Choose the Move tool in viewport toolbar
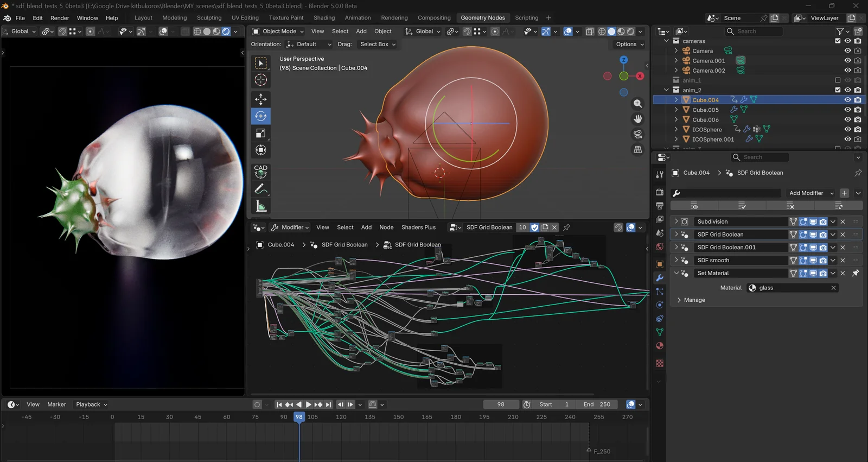868x462 pixels. pyautogui.click(x=261, y=99)
